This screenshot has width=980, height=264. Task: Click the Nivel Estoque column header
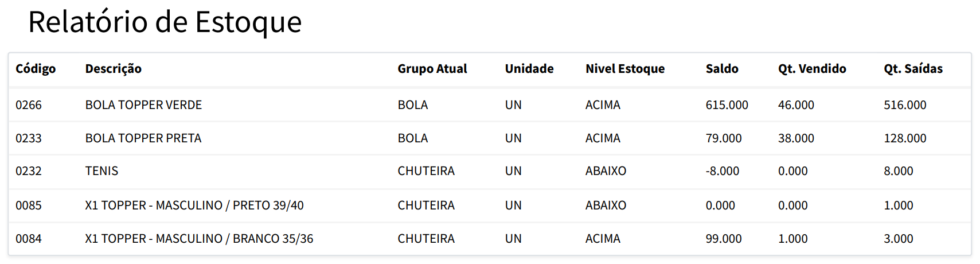[624, 69]
